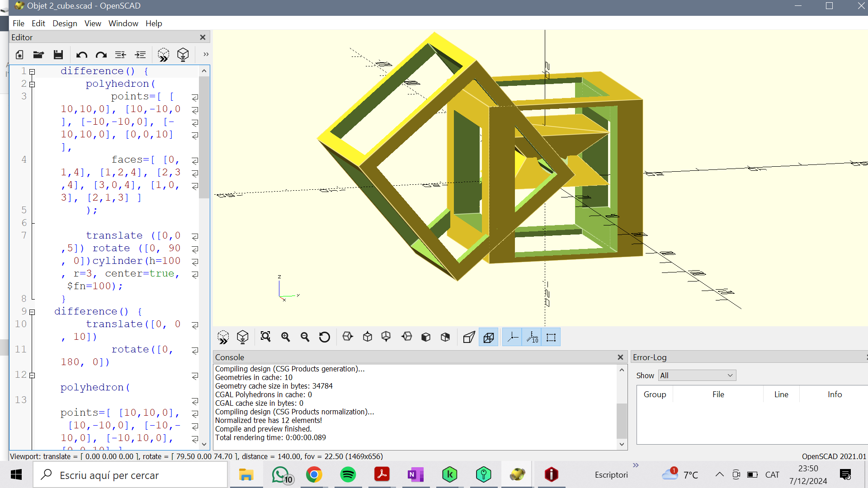This screenshot has width=868, height=488.
Task: Open the View menu
Action: click(x=93, y=23)
